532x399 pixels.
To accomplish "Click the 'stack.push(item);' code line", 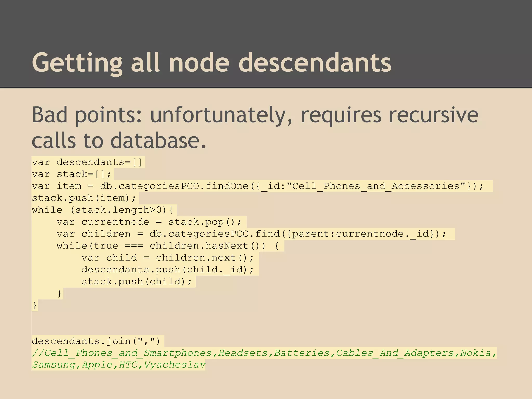I will tap(84, 198).
